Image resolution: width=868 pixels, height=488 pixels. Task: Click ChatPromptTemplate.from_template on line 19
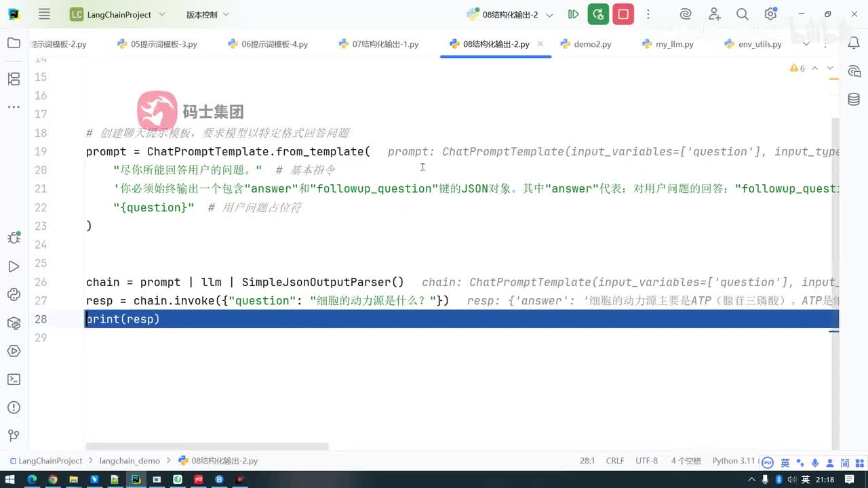[256, 152]
